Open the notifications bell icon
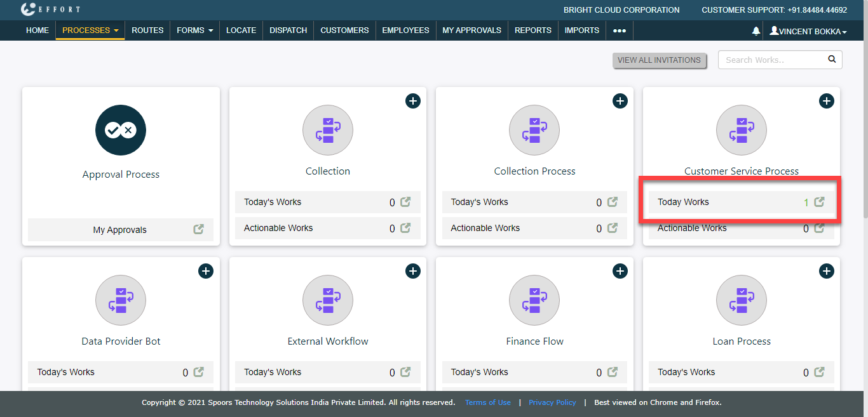Image resolution: width=868 pixels, height=417 pixels. pyautogui.click(x=756, y=30)
